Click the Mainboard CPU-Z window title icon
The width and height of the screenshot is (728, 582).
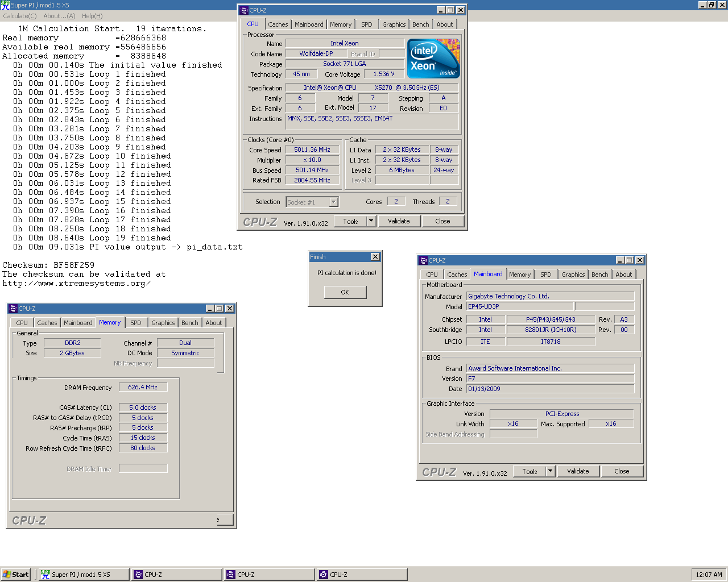(423, 260)
